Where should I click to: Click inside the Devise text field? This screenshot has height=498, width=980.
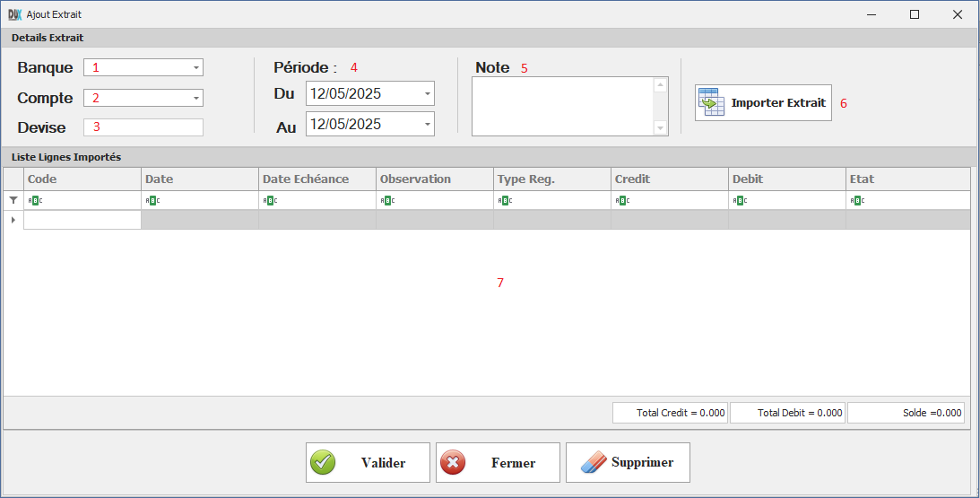click(x=143, y=127)
